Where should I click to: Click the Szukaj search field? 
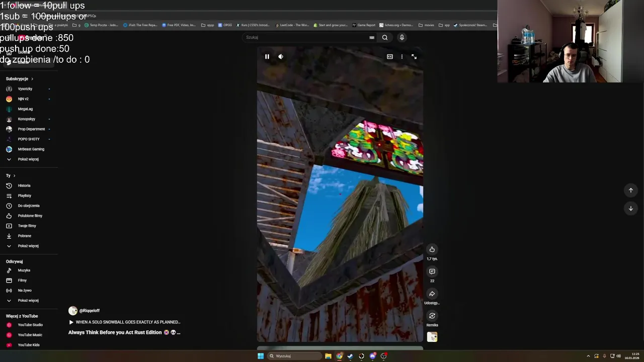[x=306, y=37]
